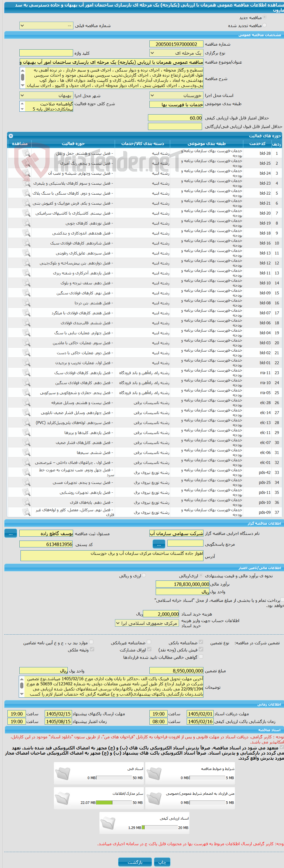
Task: Open the سایر مدارک/اطلاعات folder icon
Action: coord(63,798)
